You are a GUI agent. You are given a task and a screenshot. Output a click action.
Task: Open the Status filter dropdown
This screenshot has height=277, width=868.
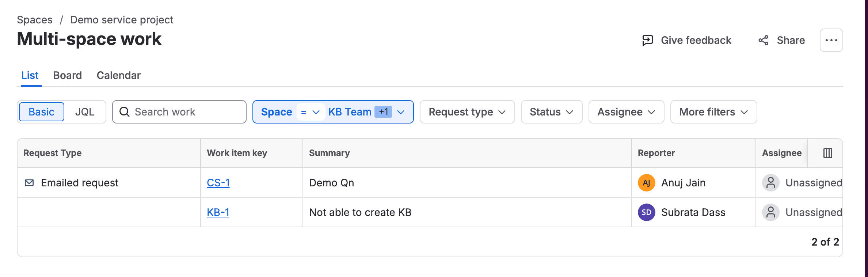(552, 112)
